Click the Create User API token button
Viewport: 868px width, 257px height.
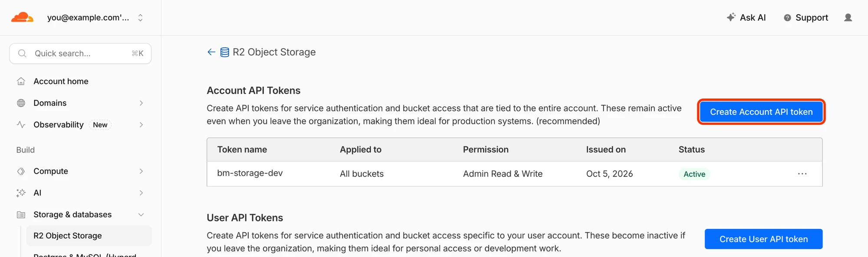coord(763,239)
